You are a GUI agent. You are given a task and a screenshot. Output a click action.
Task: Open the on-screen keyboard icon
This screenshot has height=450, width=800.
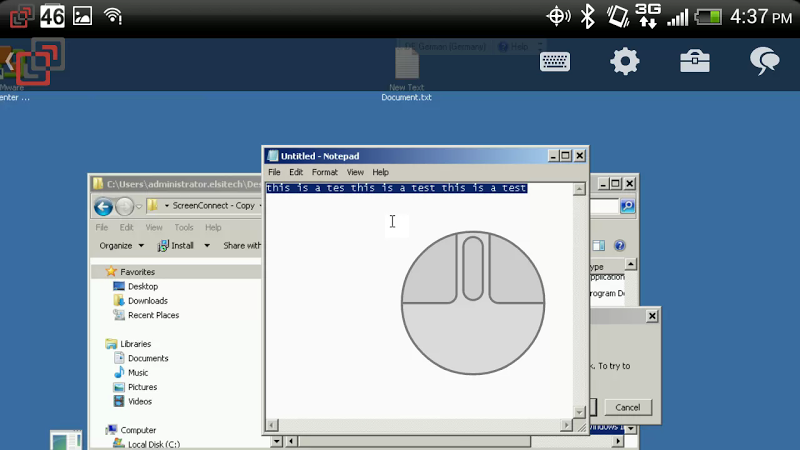pos(555,61)
